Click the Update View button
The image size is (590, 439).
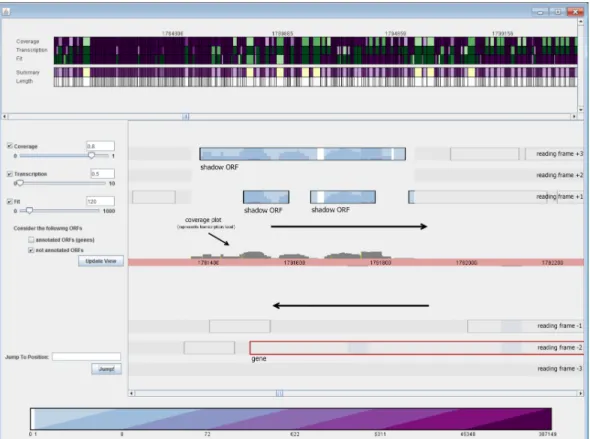pyautogui.click(x=101, y=261)
